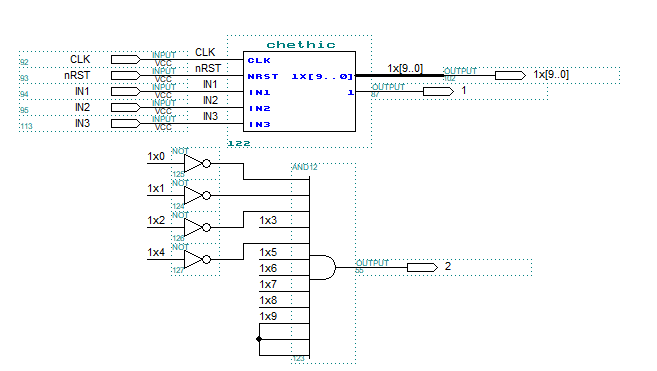
Task: Select the output pin symbol named 2
Action: click(x=422, y=267)
